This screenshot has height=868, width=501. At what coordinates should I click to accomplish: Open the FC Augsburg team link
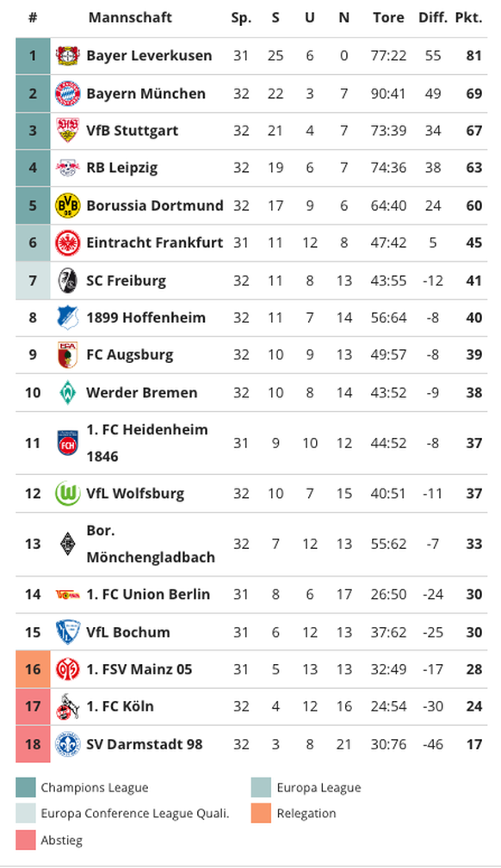(x=130, y=354)
